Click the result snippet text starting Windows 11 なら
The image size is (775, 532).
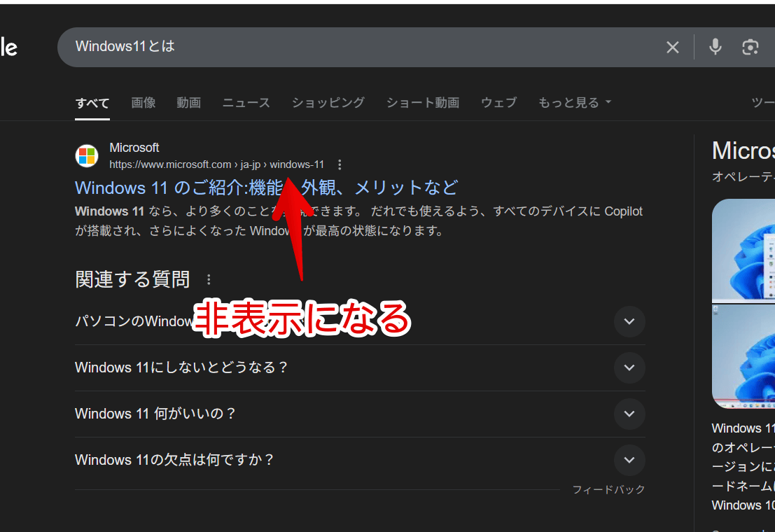coord(358,221)
